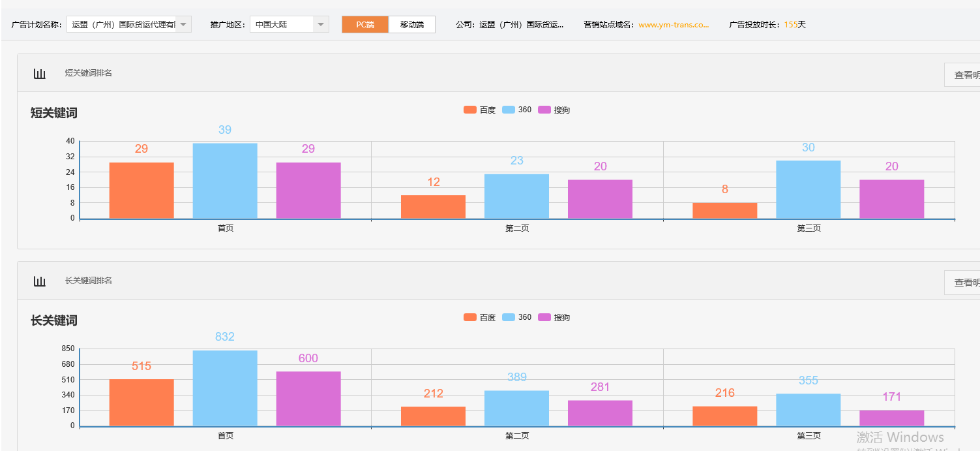Click the 首页 axis label in short keyword chart
The image size is (980, 451).
click(x=224, y=228)
